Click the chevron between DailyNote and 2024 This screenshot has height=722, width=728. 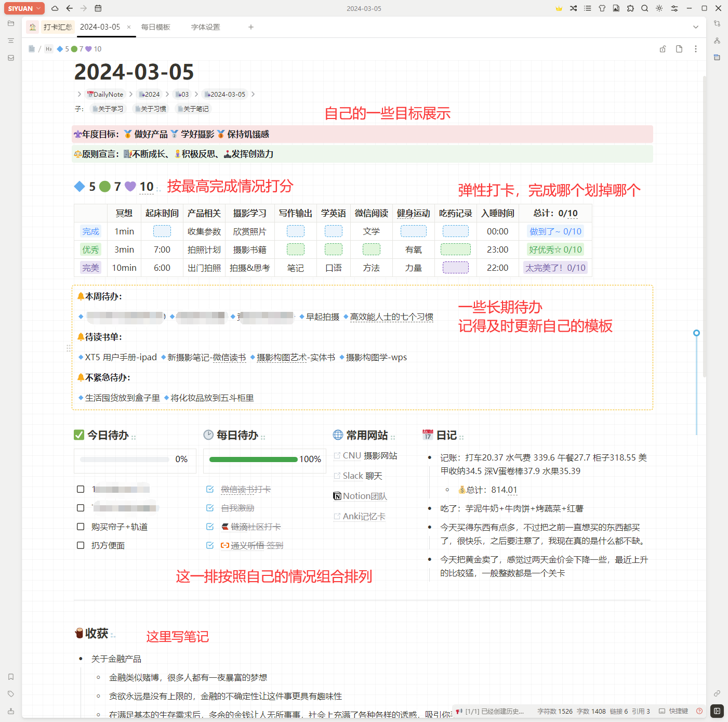coord(131,94)
